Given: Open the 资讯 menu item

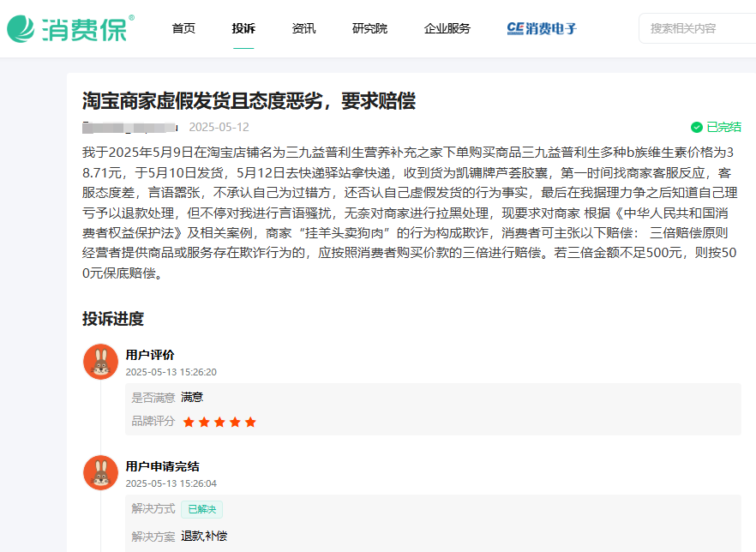Looking at the screenshot, I should click(x=303, y=28).
